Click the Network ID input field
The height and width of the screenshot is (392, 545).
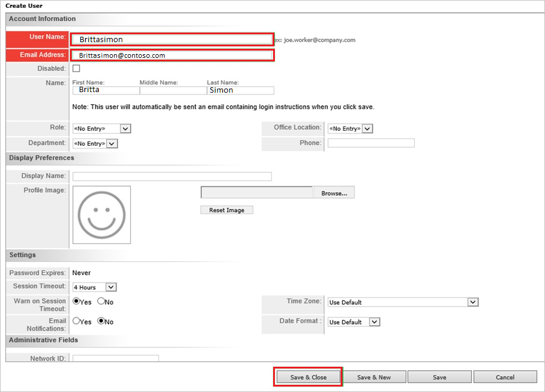pos(115,358)
